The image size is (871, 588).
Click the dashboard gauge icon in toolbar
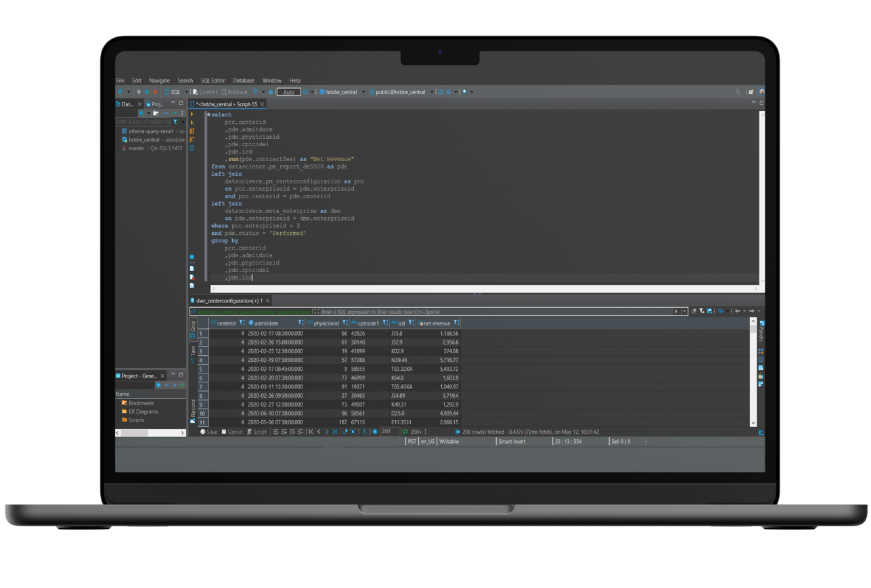click(x=441, y=91)
